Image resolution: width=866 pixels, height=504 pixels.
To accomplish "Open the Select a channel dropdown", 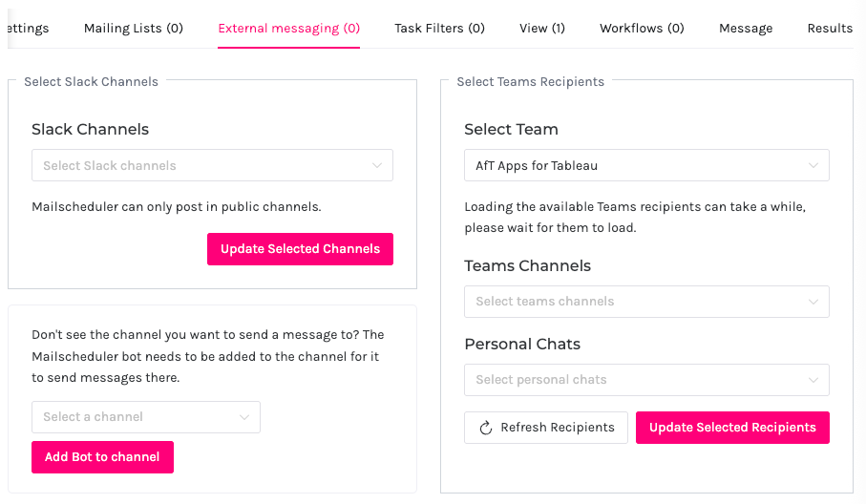I will (134, 417).
